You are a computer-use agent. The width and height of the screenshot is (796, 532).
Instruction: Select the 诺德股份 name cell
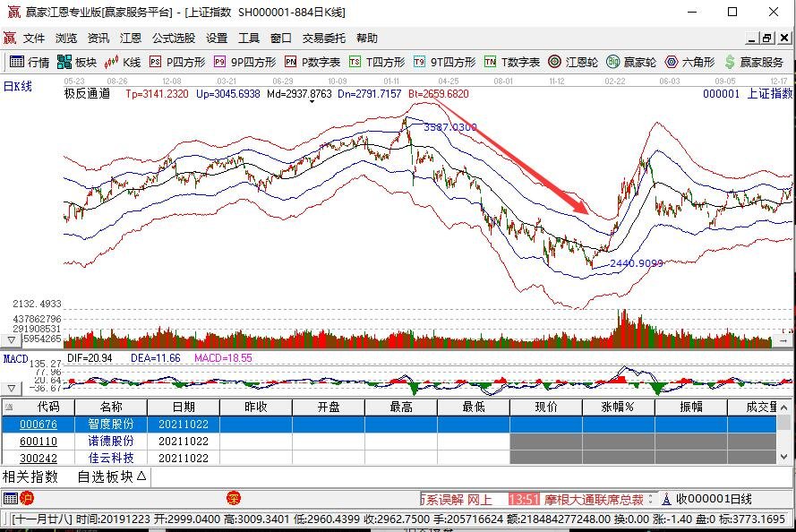111,442
